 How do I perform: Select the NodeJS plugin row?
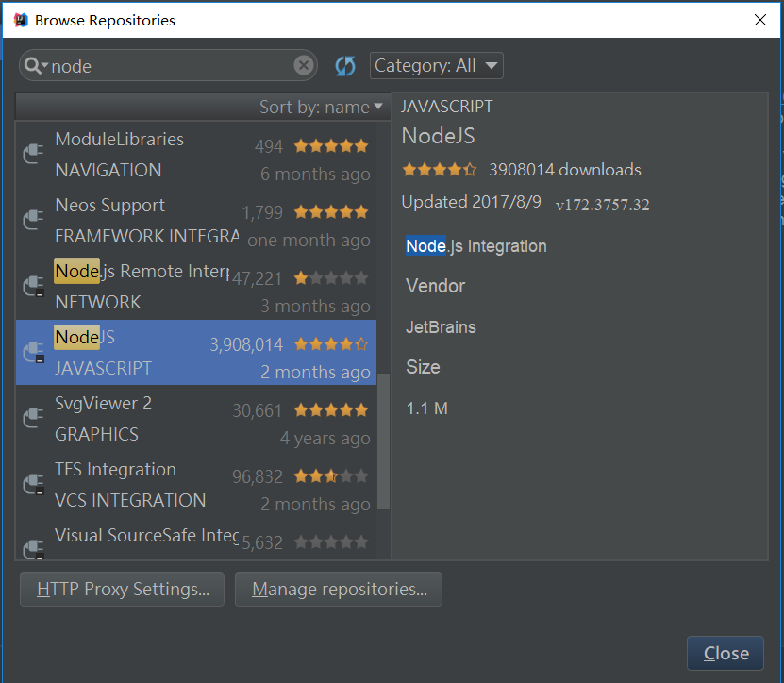pos(196,353)
